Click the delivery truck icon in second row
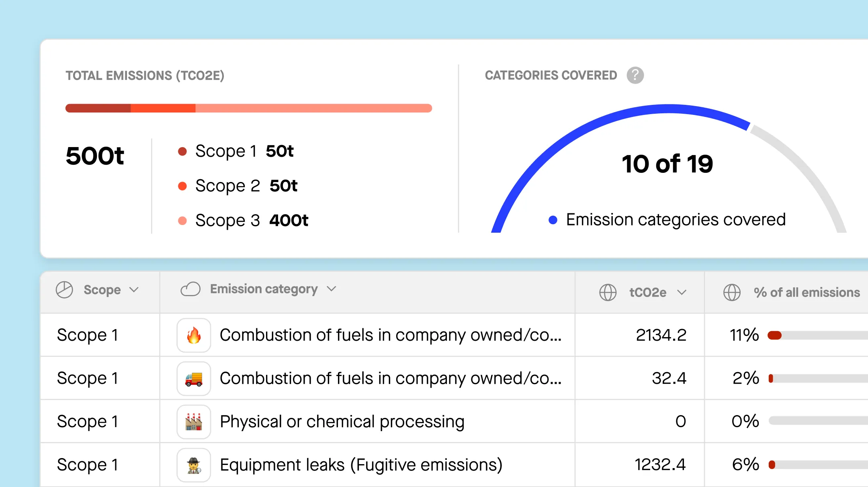This screenshot has width=868, height=487. coord(194,379)
